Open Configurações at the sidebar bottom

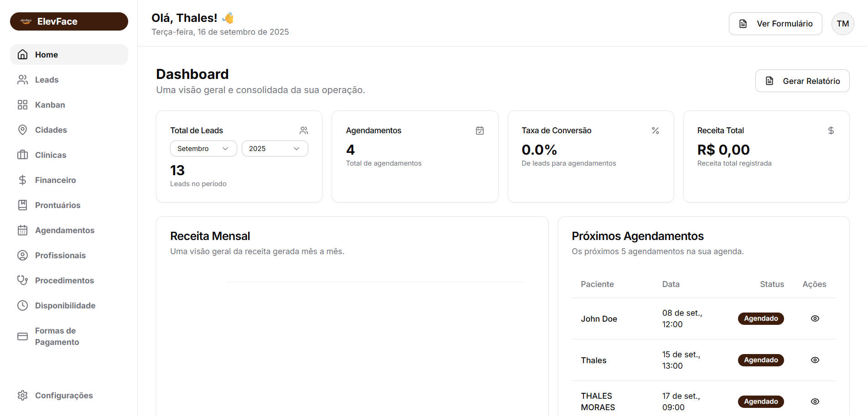tap(63, 395)
